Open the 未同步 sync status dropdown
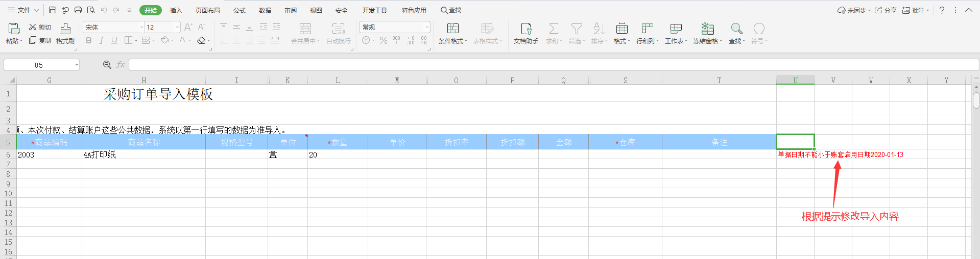The width and height of the screenshot is (980, 259). [x=854, y=10]
